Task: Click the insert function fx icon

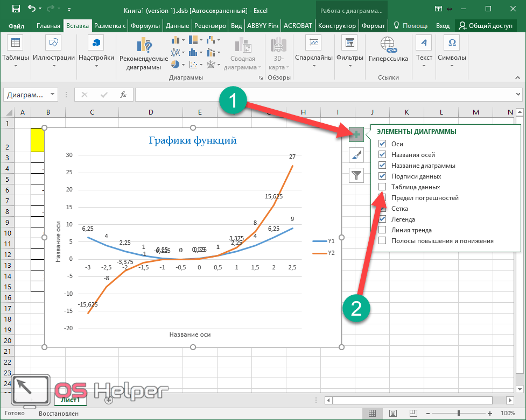Action: (x=123, y=95)
